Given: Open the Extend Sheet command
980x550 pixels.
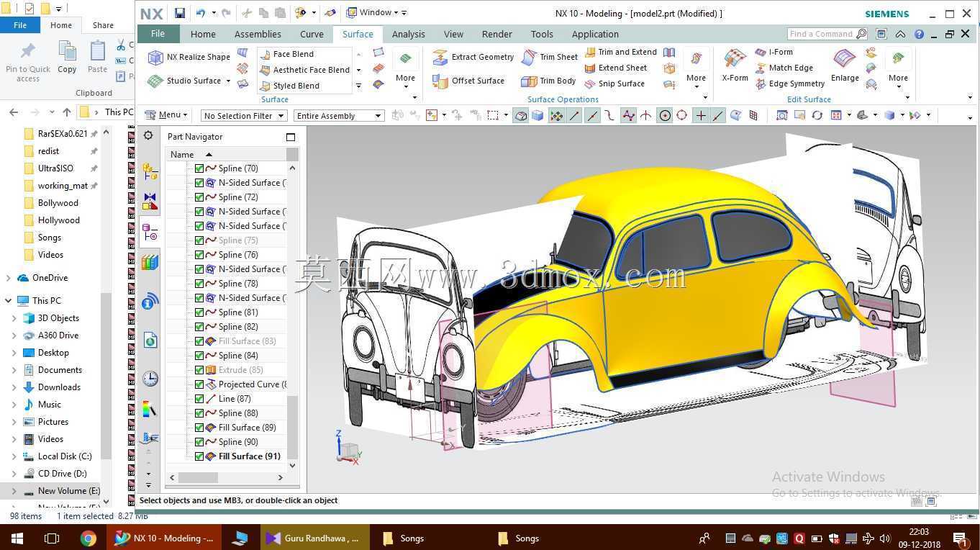Looking at the screenshot, I should point(615,68).
